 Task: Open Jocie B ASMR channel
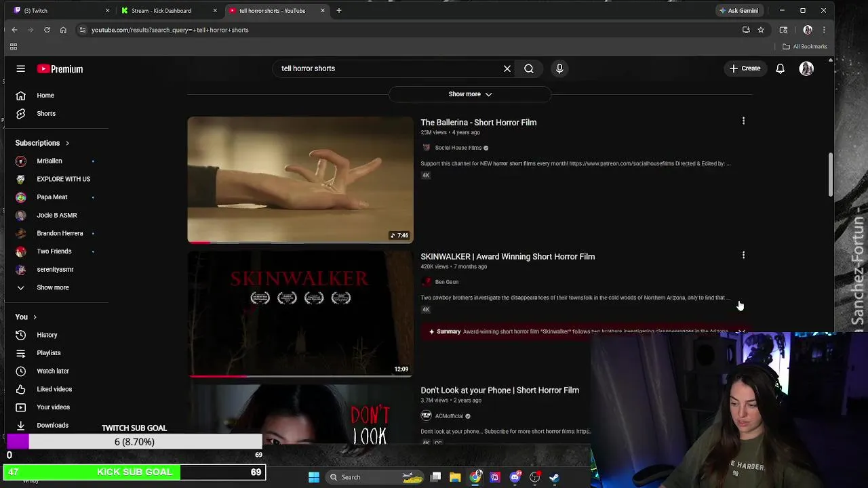pos(56,215)
